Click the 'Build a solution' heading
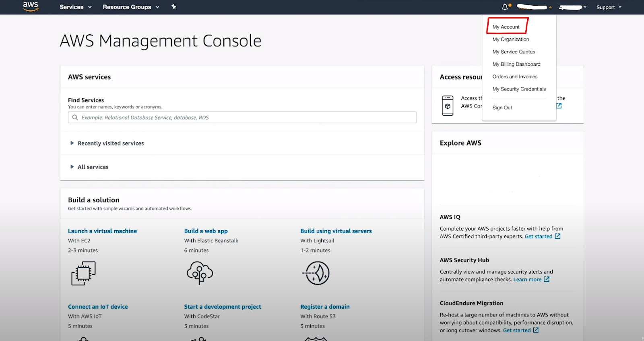This screenshot has height=341, width=644. coord(94,200)
